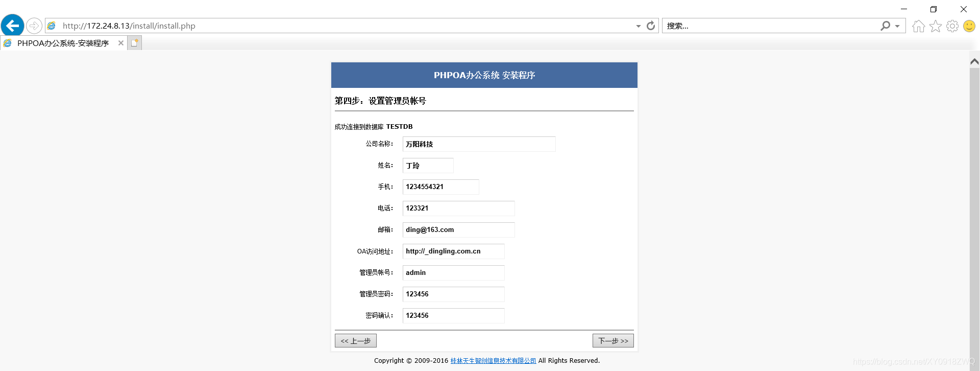Edit the 管理员帐号 admin field
Viewport: 980px width, 371px height.
453,273
